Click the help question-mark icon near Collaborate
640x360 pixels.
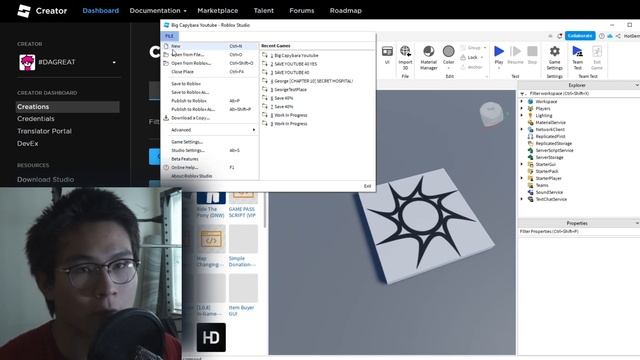602,36
